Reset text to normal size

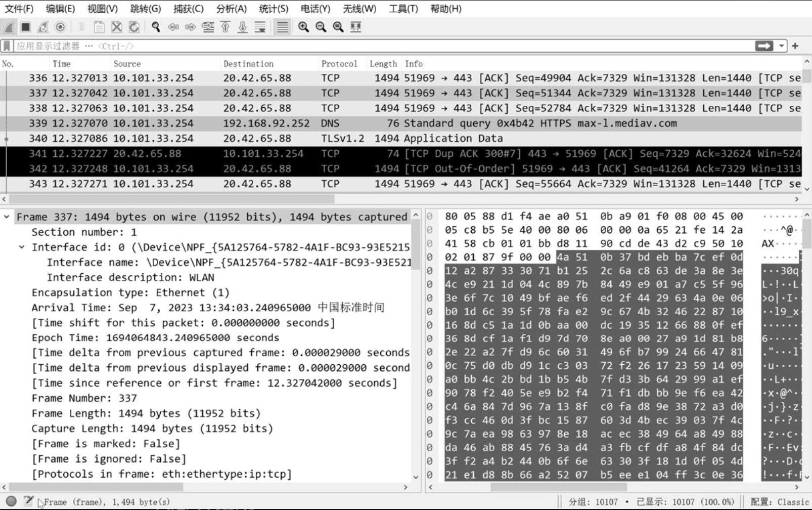tap(338, 27)
